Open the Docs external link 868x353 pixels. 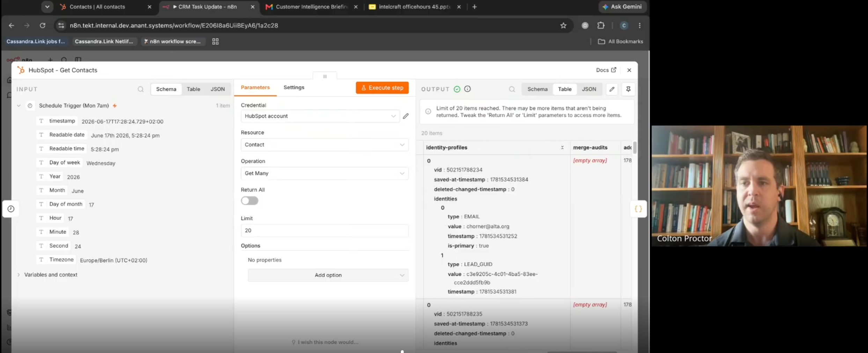pos(606,70)
